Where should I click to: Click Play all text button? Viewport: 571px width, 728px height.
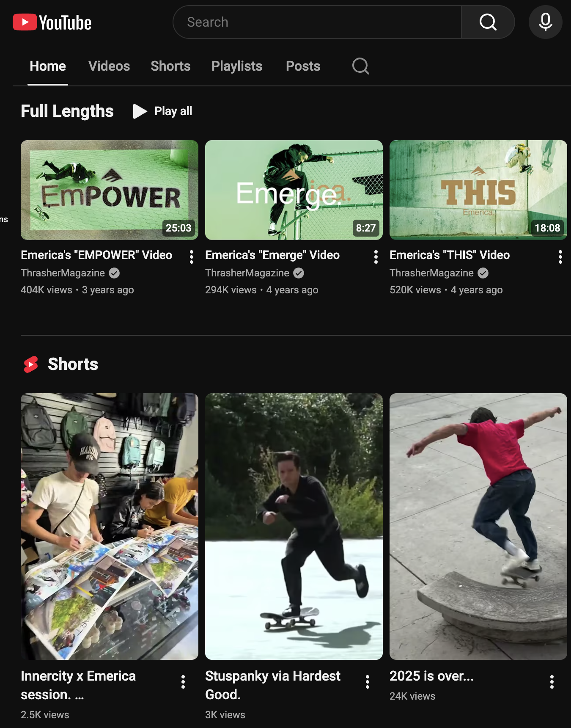(173, 111)
